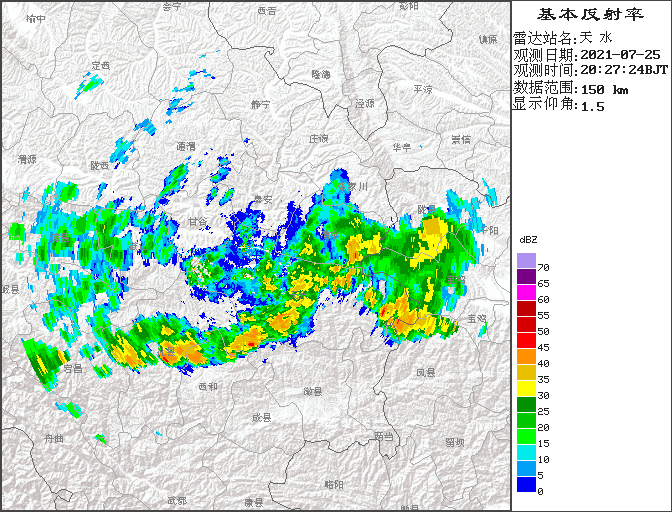Select the elevation angle value 1.5
672x512 pixels.
(x=593, y=105)
